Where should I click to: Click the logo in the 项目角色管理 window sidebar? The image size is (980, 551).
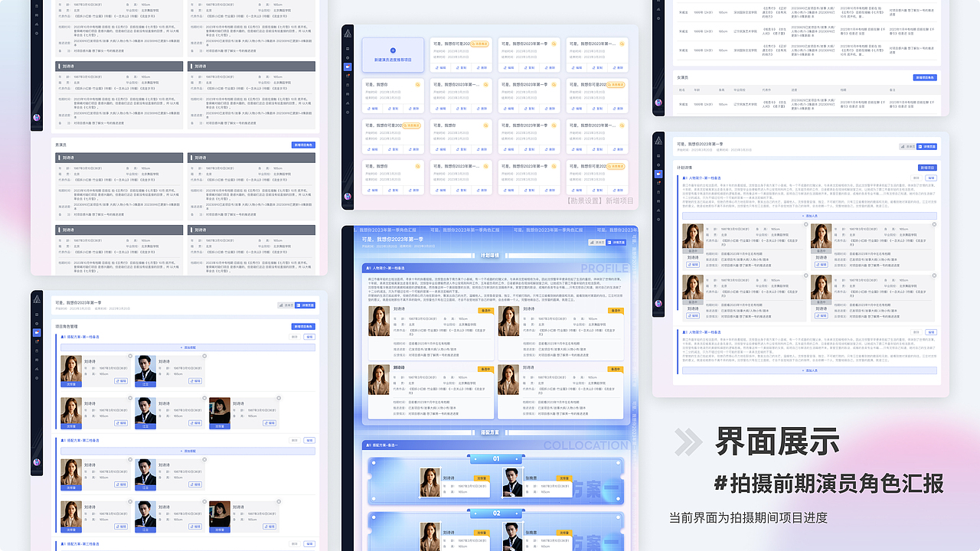coord(37,299)
